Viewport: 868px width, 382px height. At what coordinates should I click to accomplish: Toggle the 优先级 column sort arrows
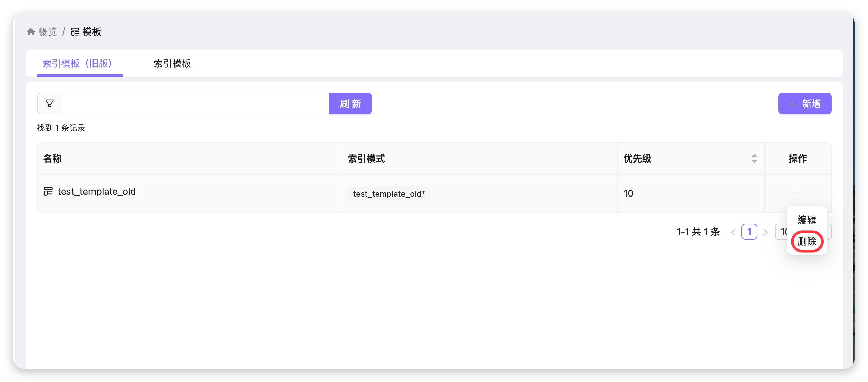754,158
